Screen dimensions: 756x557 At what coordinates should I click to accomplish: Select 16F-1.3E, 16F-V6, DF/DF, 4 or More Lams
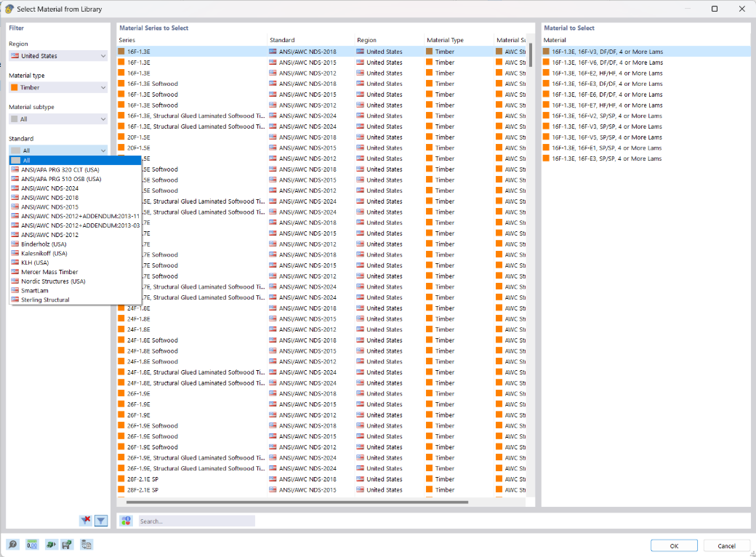(646, 63)
